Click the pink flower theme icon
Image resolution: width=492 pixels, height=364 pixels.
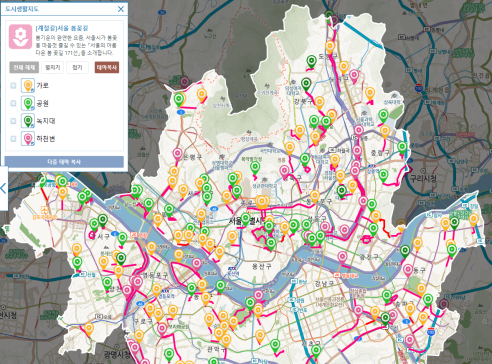tap(20, 37)
